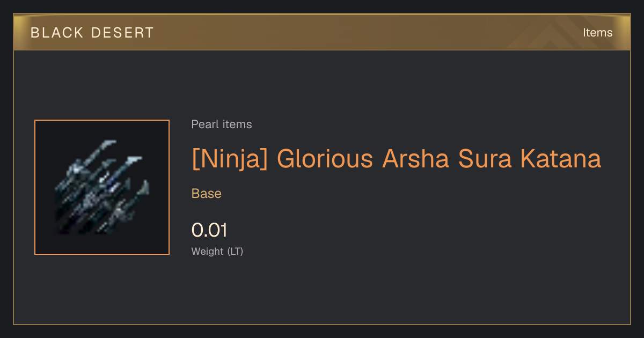Select the Pearl items category label
644x338 pixels.
point(222,124)
